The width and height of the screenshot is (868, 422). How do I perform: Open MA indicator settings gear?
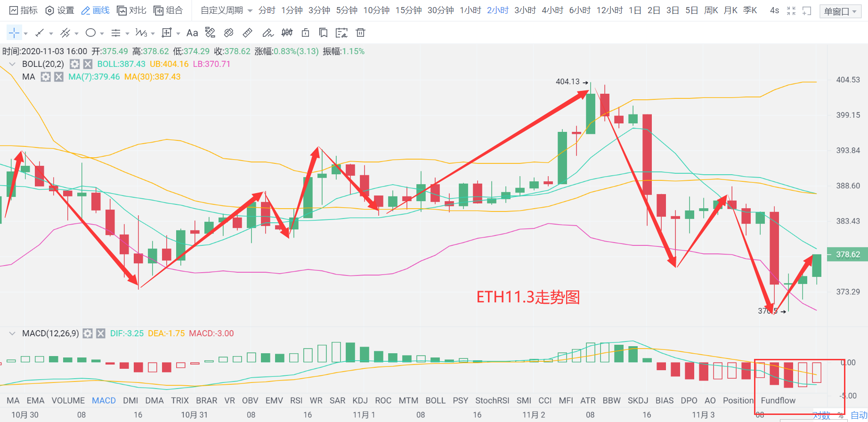click(45, 77)
